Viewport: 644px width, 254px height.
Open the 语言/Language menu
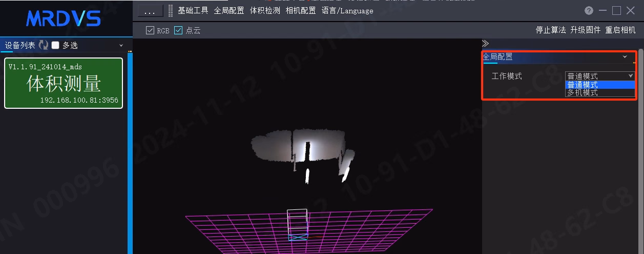347,11
